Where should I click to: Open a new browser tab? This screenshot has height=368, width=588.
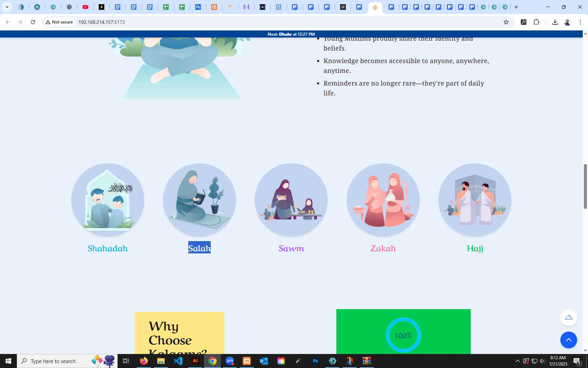pos(516,7)
